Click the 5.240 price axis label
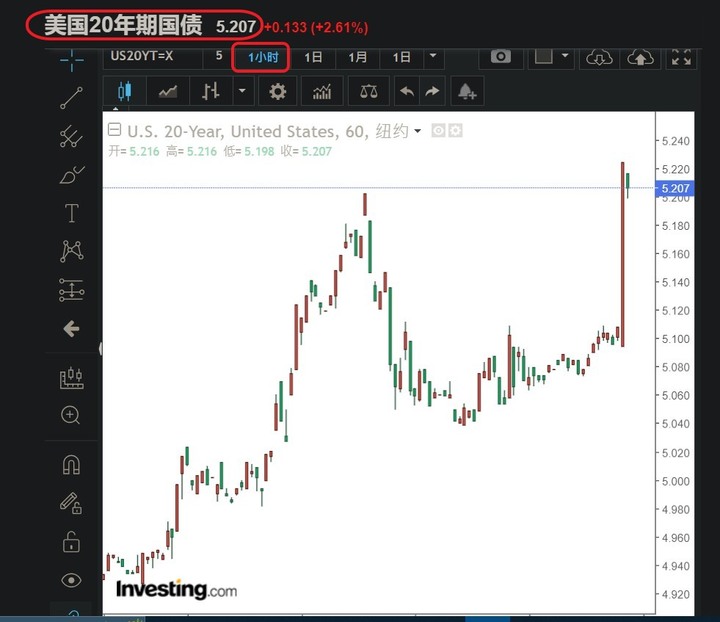This screenshot has height=622, width=720. point(675,141)
